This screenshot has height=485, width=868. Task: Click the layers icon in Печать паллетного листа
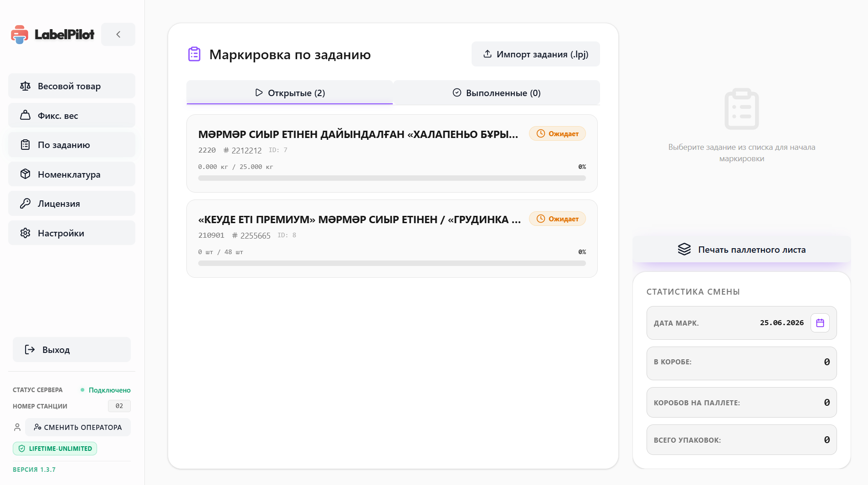tap(684, 250)
